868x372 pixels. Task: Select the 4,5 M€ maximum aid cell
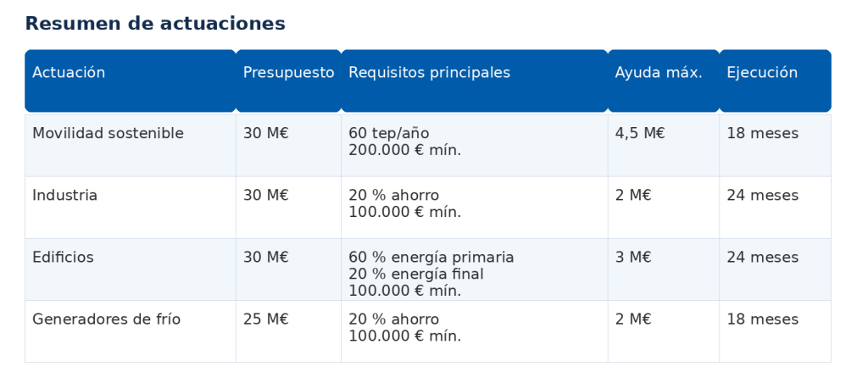(x=664, y=145)
